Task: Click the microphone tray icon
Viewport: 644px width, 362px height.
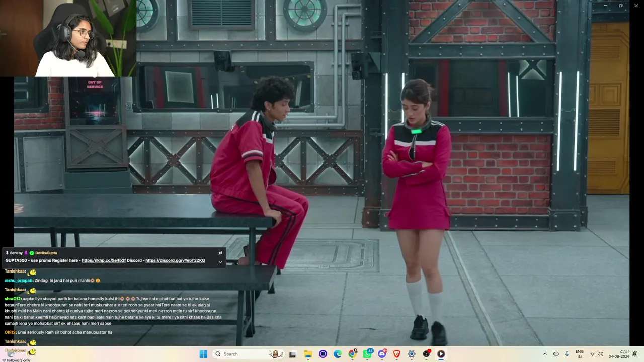Action: click(x=567, y=354)
